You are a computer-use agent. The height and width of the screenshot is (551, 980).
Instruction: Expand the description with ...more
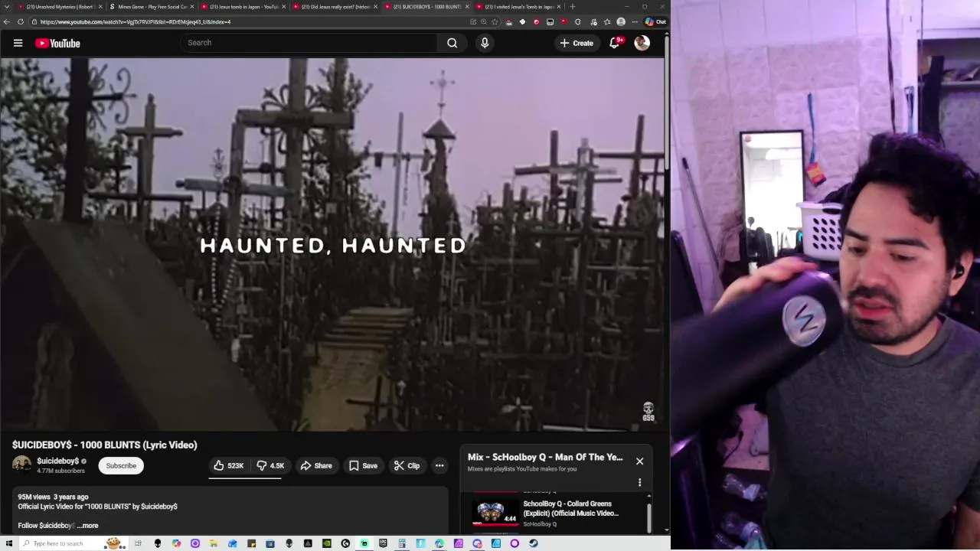[88, 526]
